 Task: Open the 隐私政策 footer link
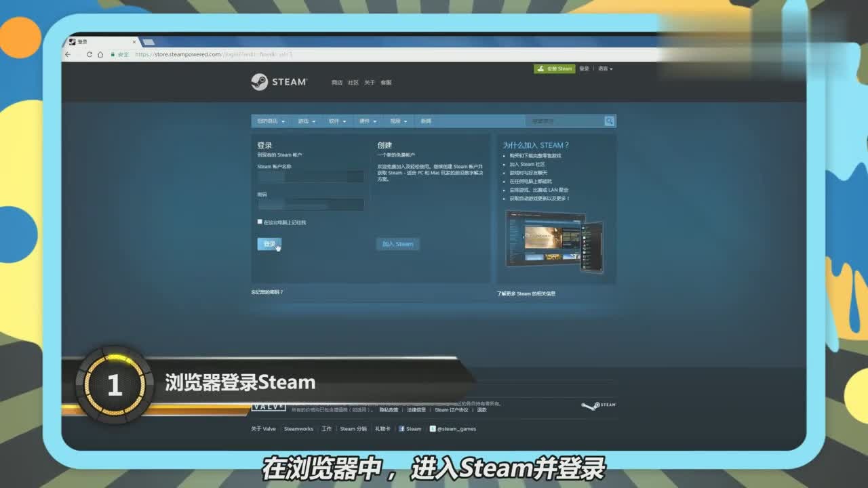coord(389,409)
